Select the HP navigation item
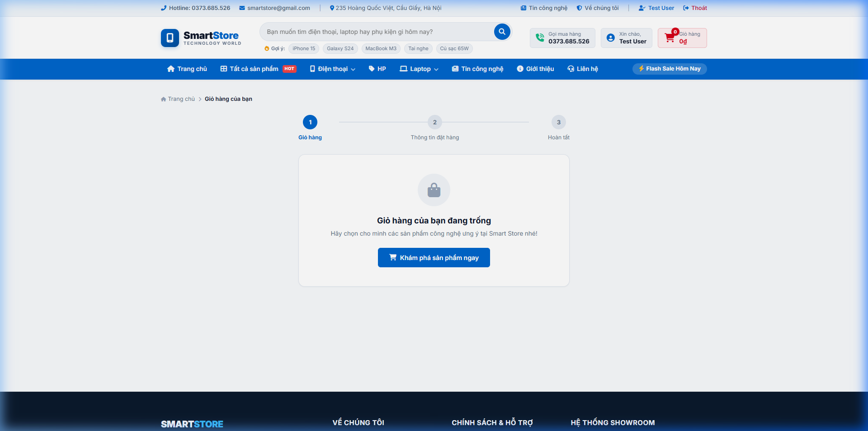This screenshot has width=868, height=431. pos(377,69)
